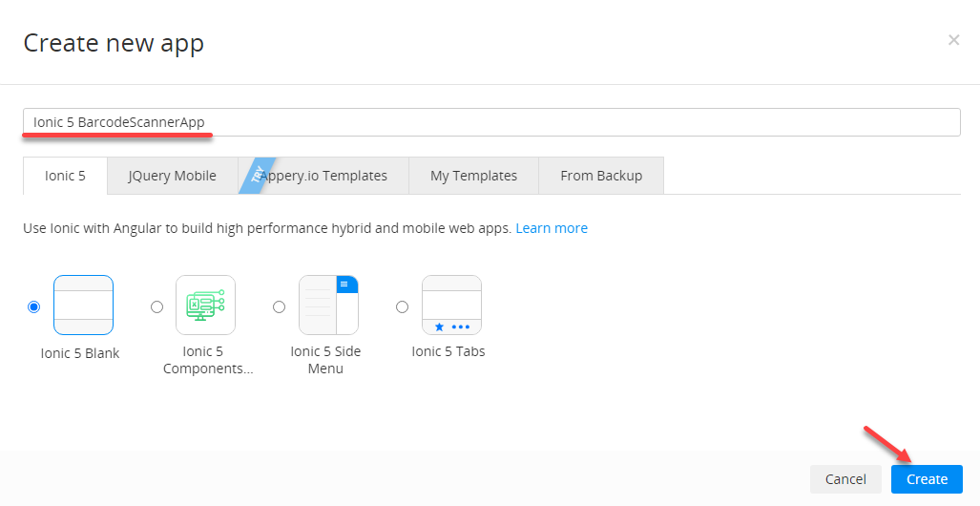
Task: Select the Ionic 5 Tabs radio button
Action: 403,307
